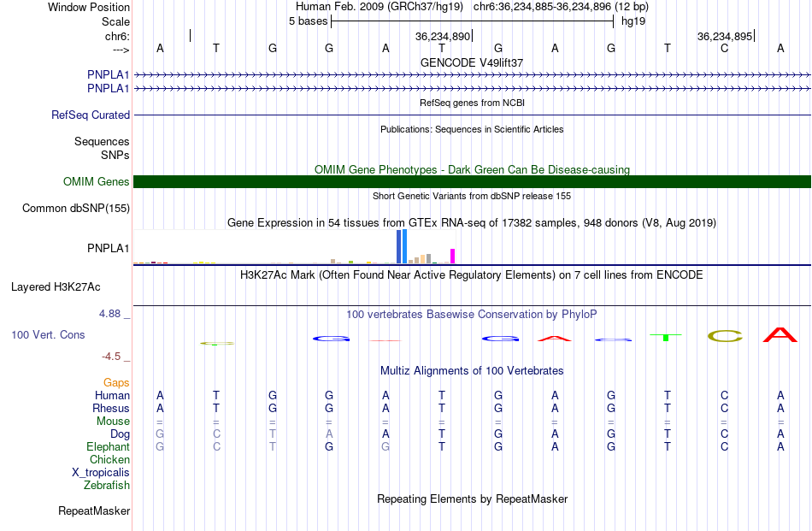Click the Zebrafish species label
The height and width of the screenshot is (531, 812).
pos(107,486)
